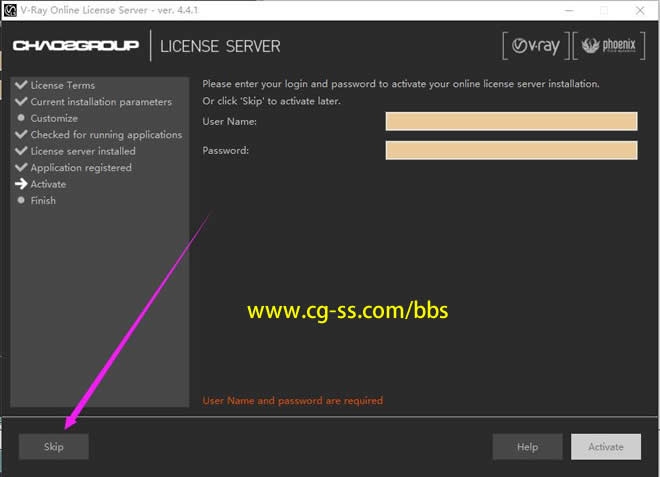This screenshot has width=660, height=477.
Task: Click the Skip button
Action: click(x=54, y=447)
